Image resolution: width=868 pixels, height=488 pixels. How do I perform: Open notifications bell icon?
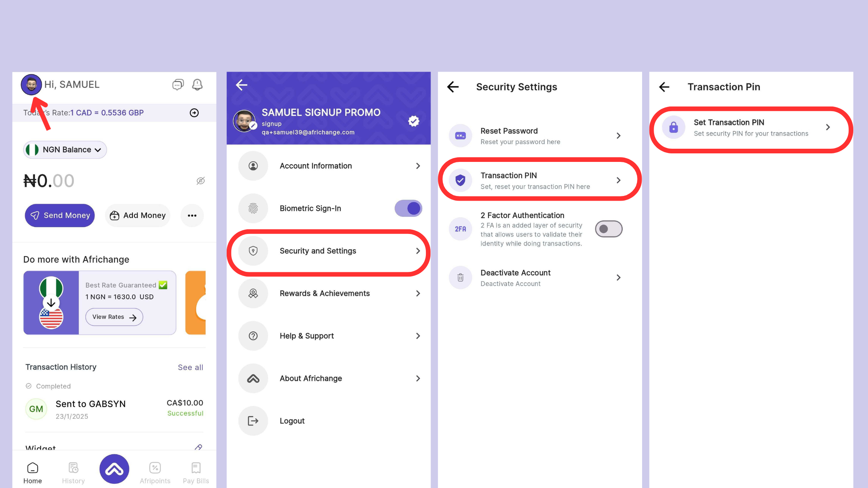pos(197,84)
